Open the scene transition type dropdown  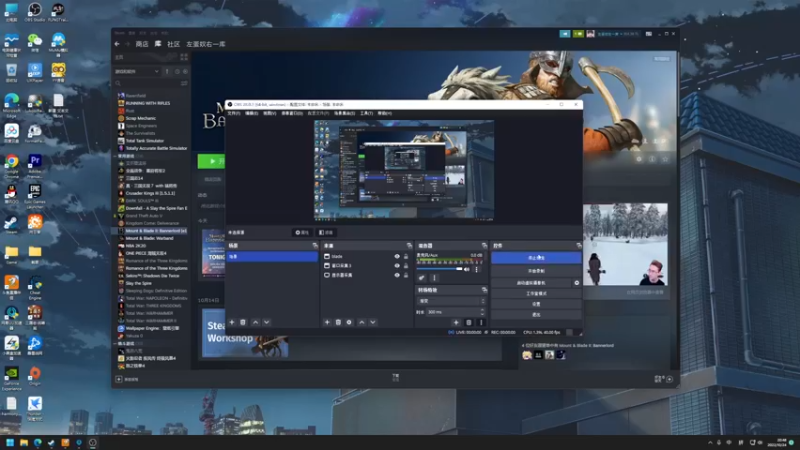tap(451, 301)
